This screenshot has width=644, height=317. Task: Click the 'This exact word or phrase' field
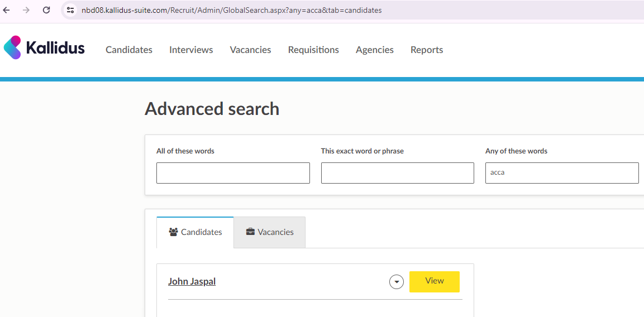(397, 173)
